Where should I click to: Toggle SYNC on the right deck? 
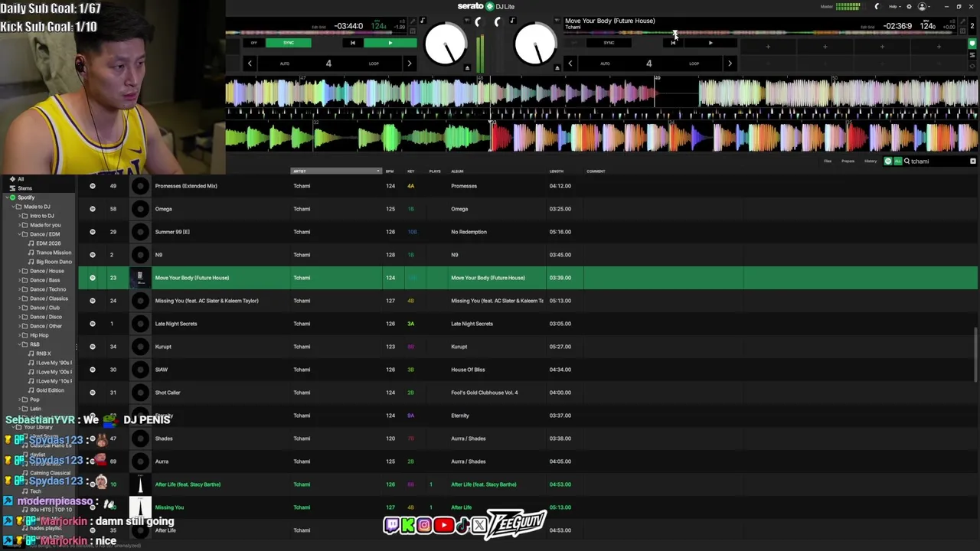pyautogui.click(x=609, y=43)
